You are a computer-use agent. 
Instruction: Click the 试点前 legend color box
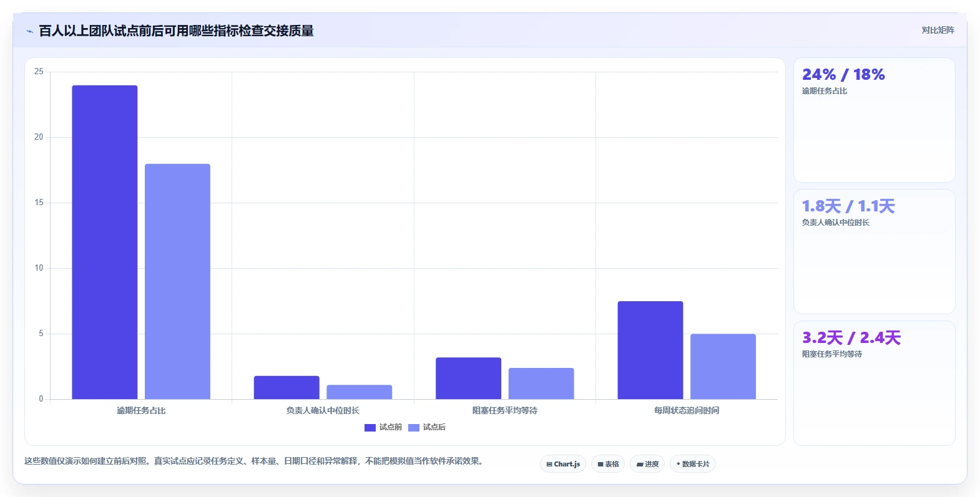pos(370,427)
